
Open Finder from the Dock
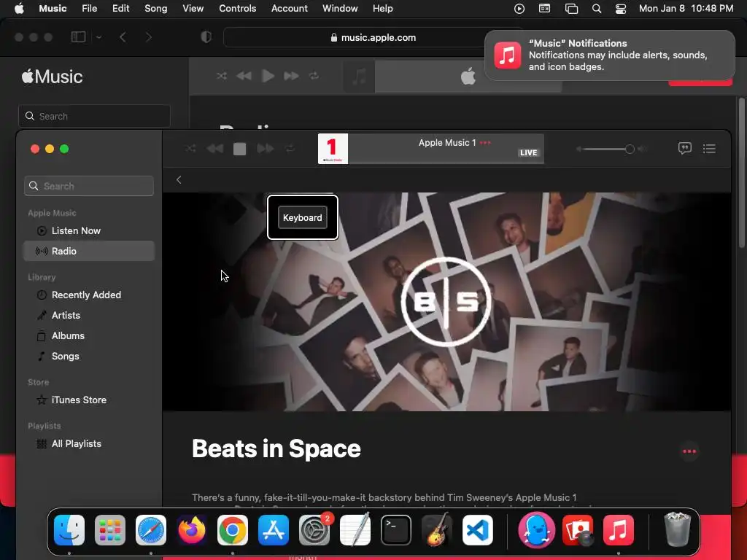[69, 530]
